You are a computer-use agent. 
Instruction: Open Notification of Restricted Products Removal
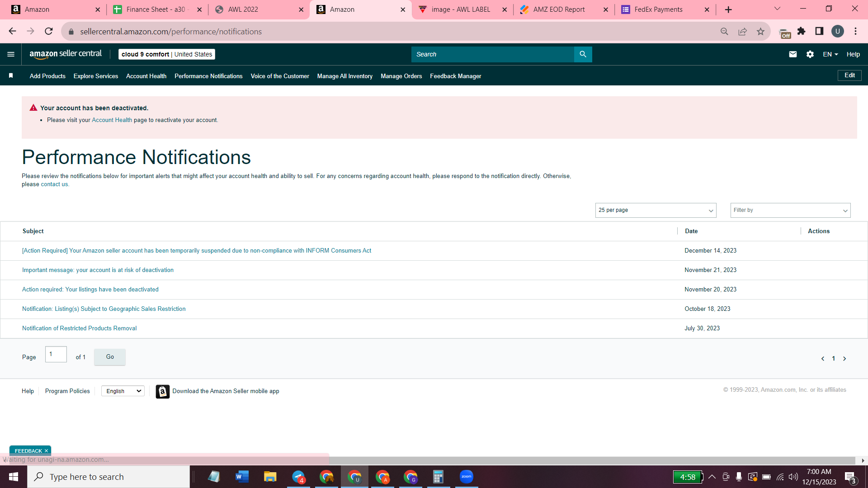(x=80, y=328)
